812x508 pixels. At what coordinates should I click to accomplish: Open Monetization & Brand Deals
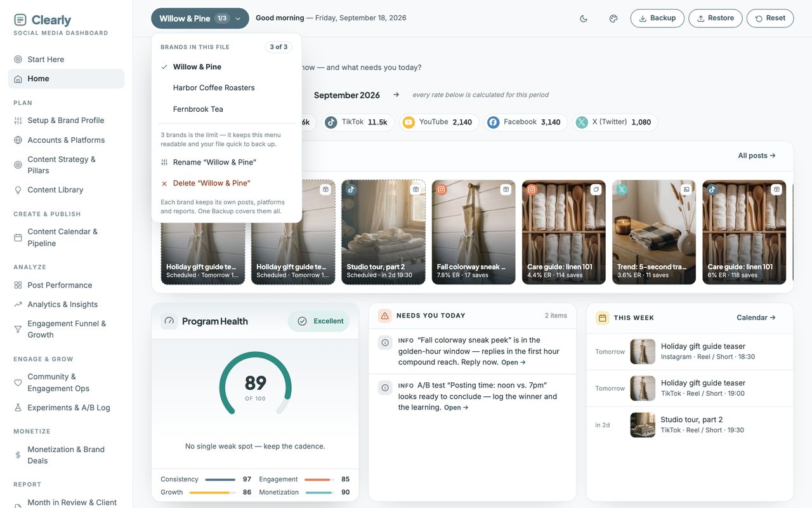click(66, 455)
